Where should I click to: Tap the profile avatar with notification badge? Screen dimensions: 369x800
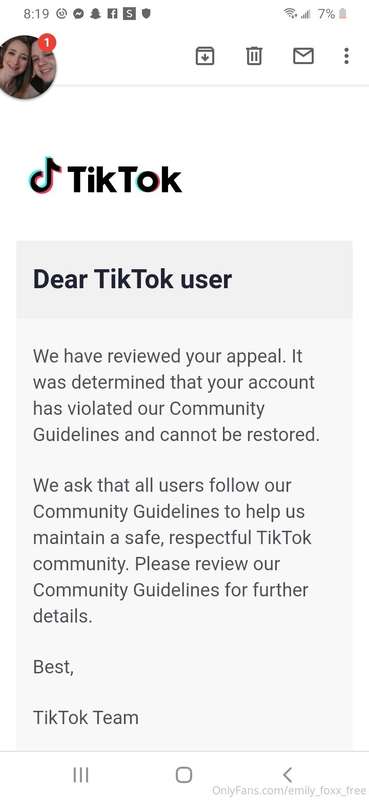tap(28, 67)
